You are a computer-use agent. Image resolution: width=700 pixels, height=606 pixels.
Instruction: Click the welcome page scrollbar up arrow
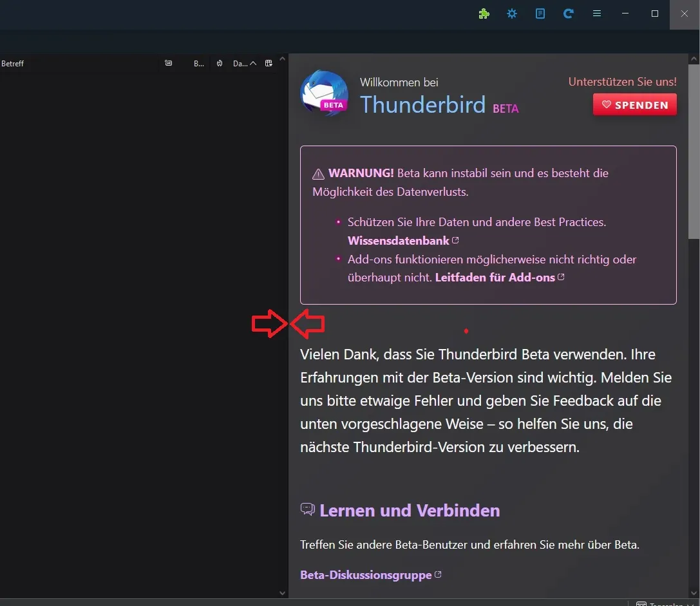(x=694, y=59)
